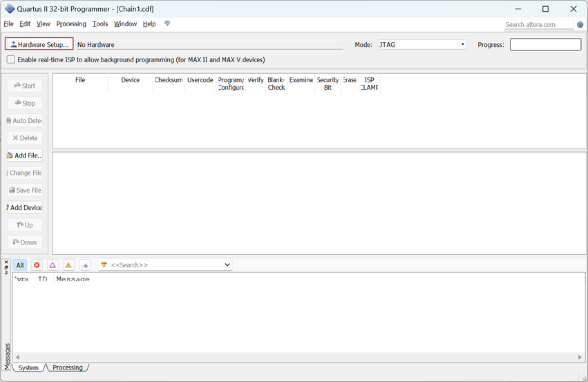Image resolution: width=588 pixels, height=382 pixels.
Task: Toggle warning messages filter icon
Action: coord(68,265)
